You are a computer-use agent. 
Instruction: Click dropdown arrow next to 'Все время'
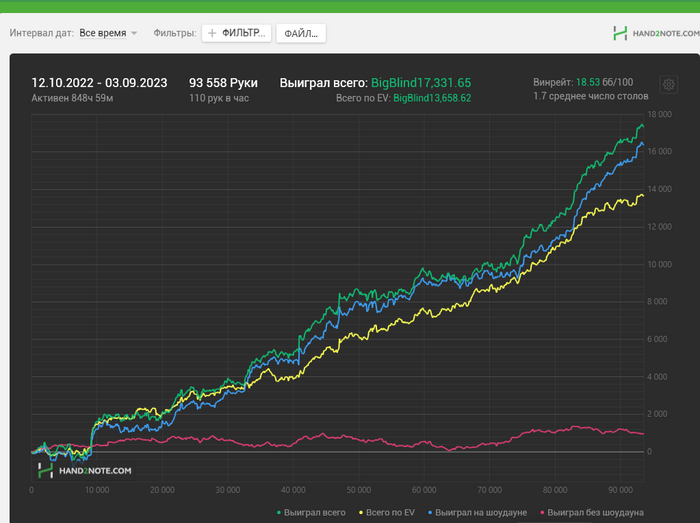tap(134, 34)
